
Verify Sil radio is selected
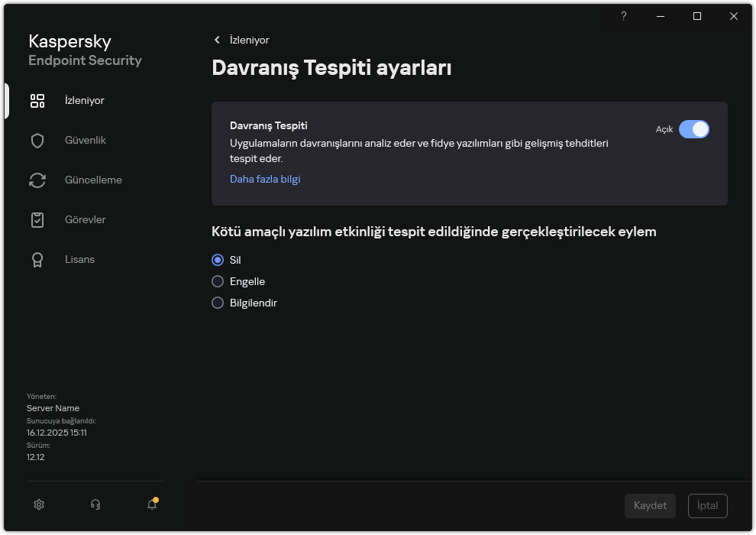(x=218, y=260)
